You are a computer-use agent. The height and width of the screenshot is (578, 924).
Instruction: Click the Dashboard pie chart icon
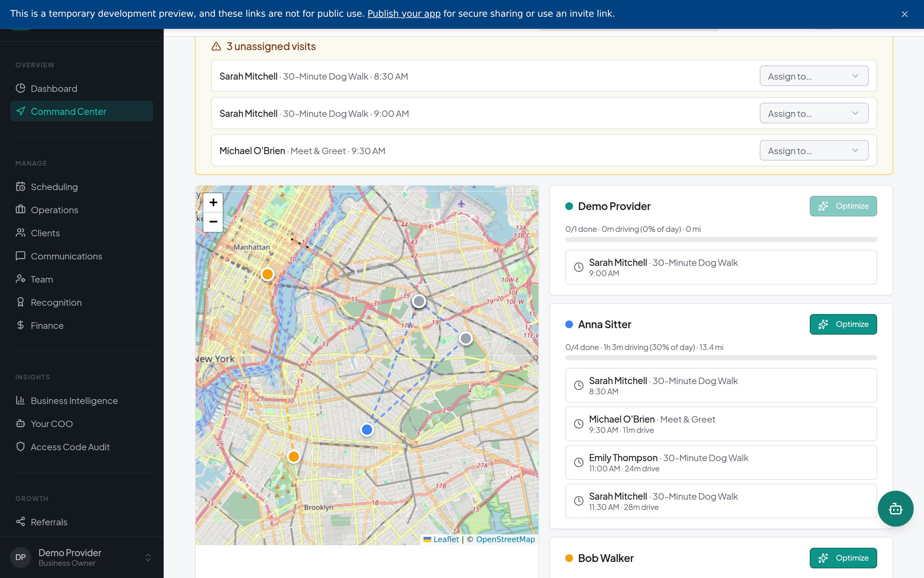click(x=21, y=88)
